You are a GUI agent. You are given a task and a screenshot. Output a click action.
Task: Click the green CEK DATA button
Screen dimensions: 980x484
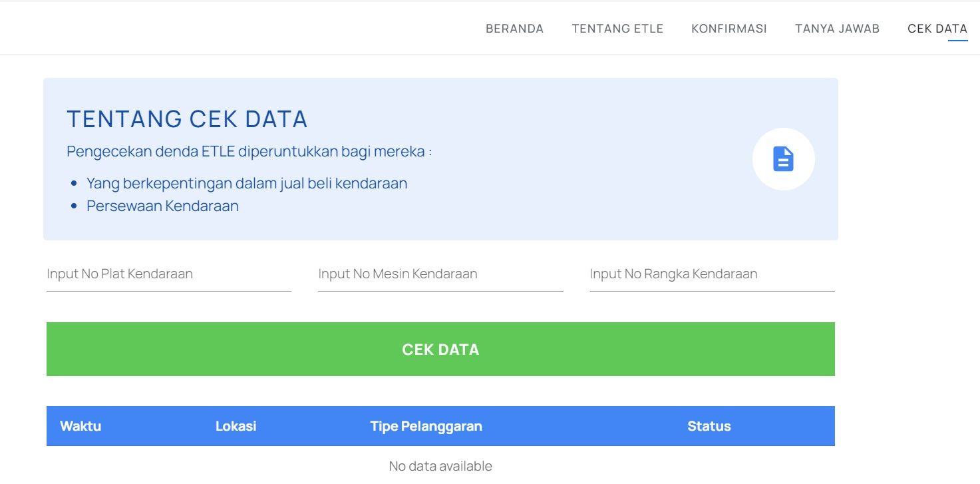point(440,350)
